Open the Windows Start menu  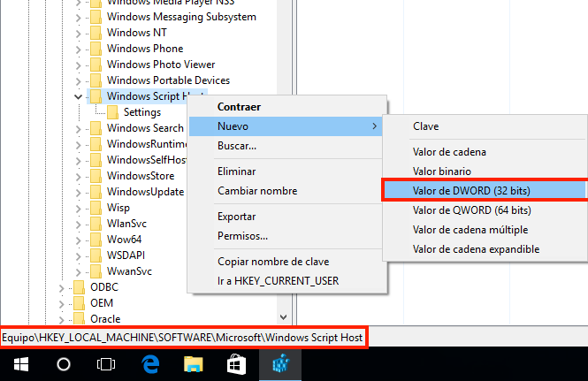[21, 363]
